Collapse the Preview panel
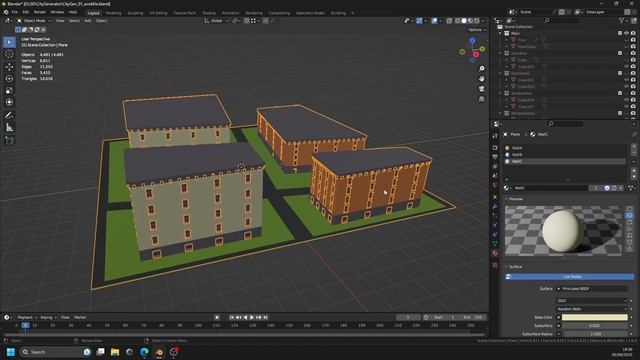The image size is (640, 360). [507, 199]
